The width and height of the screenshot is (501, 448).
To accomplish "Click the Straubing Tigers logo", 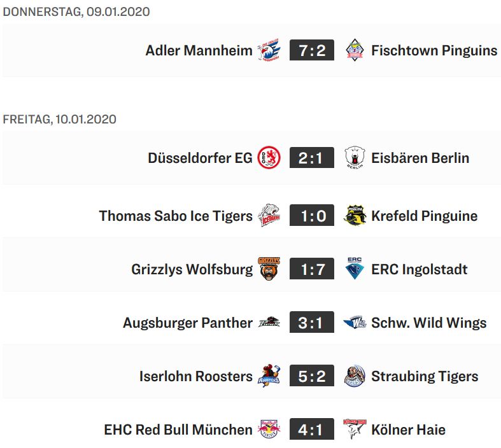I will pyautogui.click(x=355, y=375).
